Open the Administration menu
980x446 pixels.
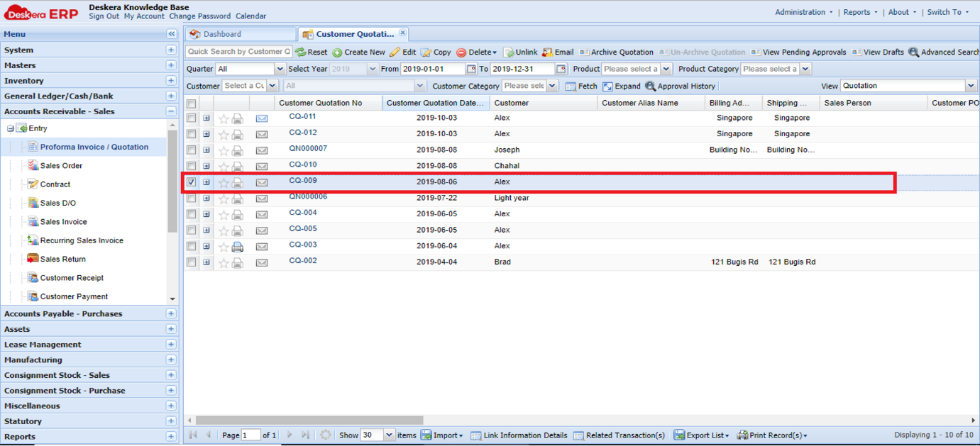804,12
